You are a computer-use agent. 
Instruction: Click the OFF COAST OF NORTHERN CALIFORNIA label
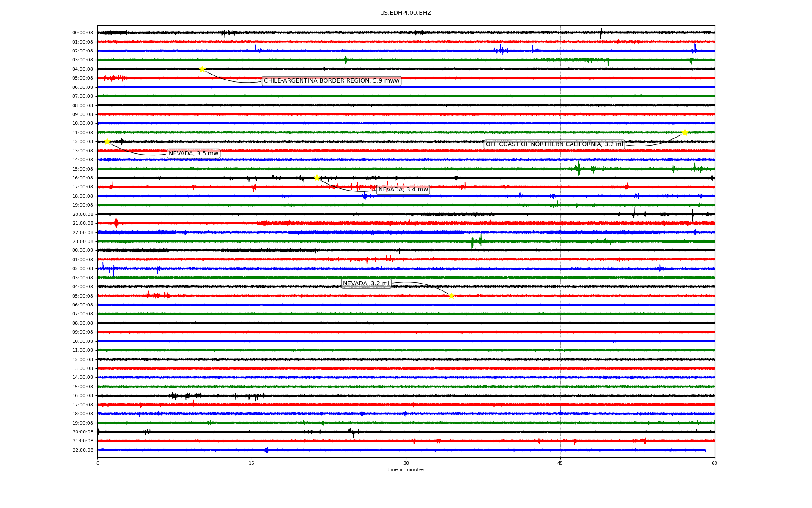pos(554,144)
